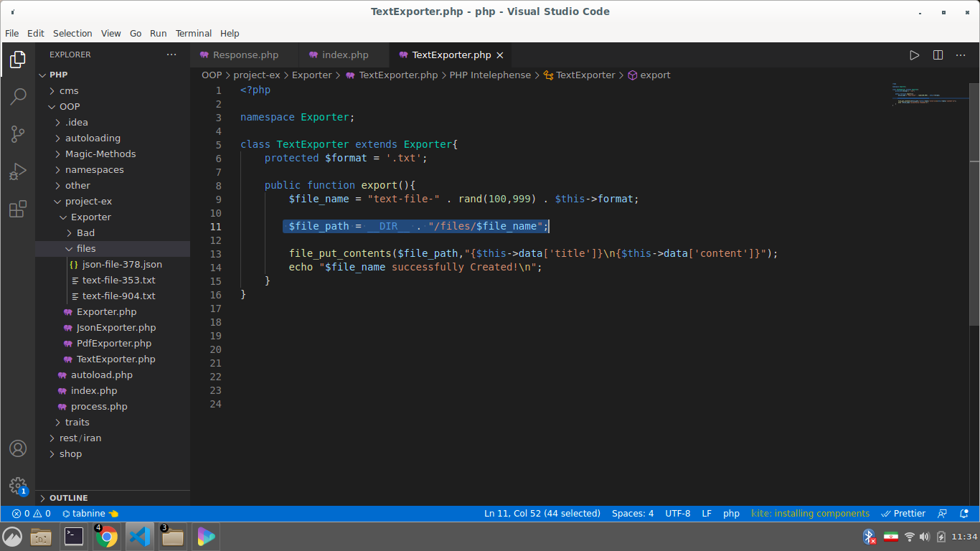Open json-file-378.json in explorer
This screenshot has width=980, height=551.
113,264
